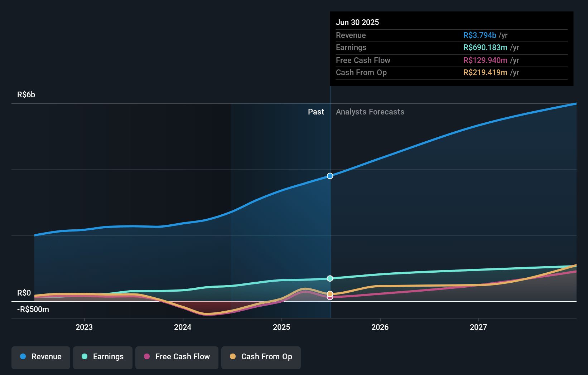Click the 2025 x-axis label
This screenshot has width=588, height=375.
[281, 327]
